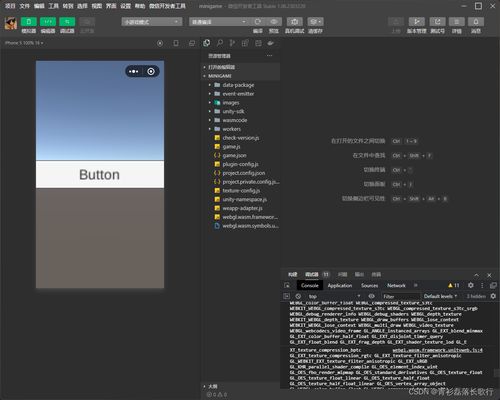
Task: Click the explorer files icon above the tree
Action: (x=207, y=43)
